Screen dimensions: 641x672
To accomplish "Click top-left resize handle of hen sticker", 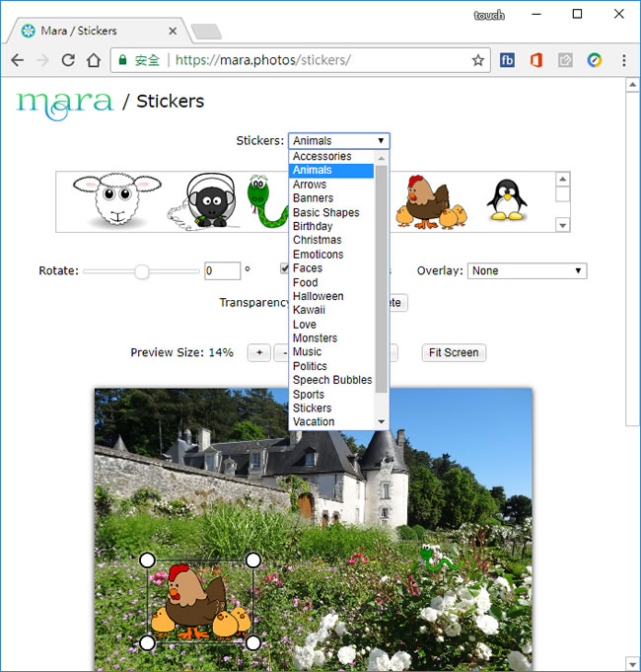I will [147, 560].
